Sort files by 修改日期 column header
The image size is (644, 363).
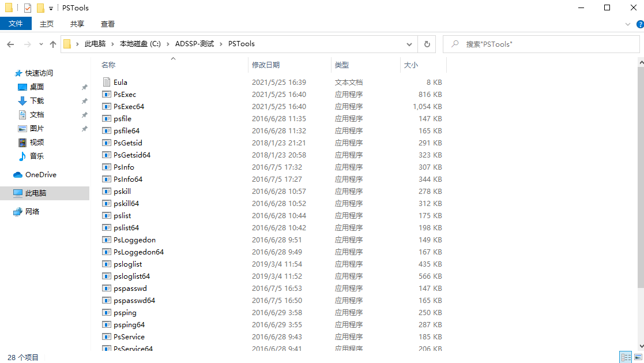(266, 65)
